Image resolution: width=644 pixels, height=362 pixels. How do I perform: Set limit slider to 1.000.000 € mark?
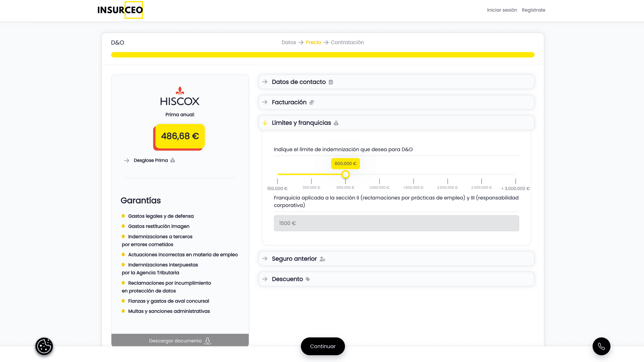(379, 174)
